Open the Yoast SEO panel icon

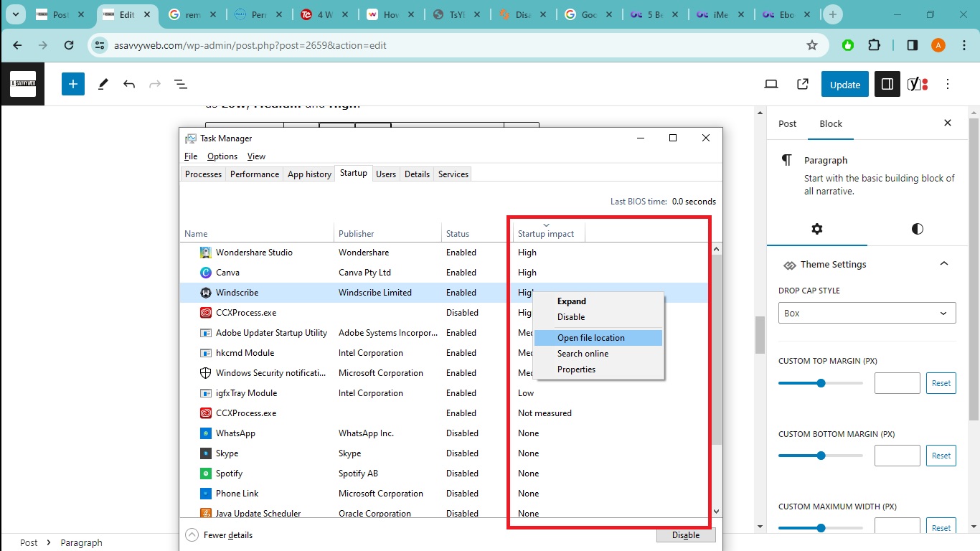coord(918,84)
